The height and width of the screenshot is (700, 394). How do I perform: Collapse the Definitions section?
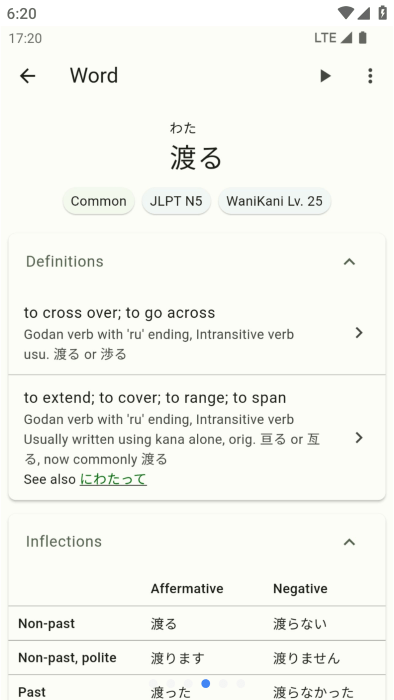tap(349, 262)
